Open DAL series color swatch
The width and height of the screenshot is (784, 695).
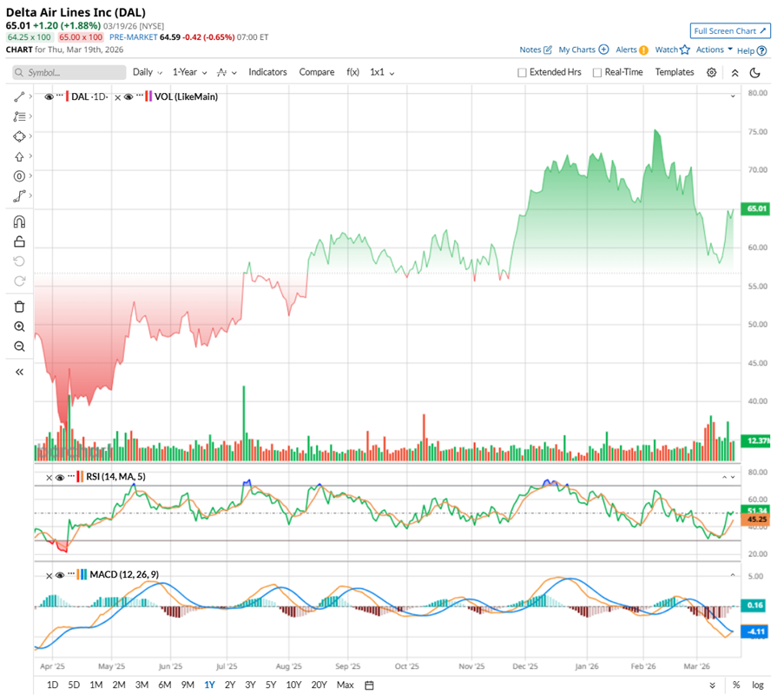tap(68, 96)
